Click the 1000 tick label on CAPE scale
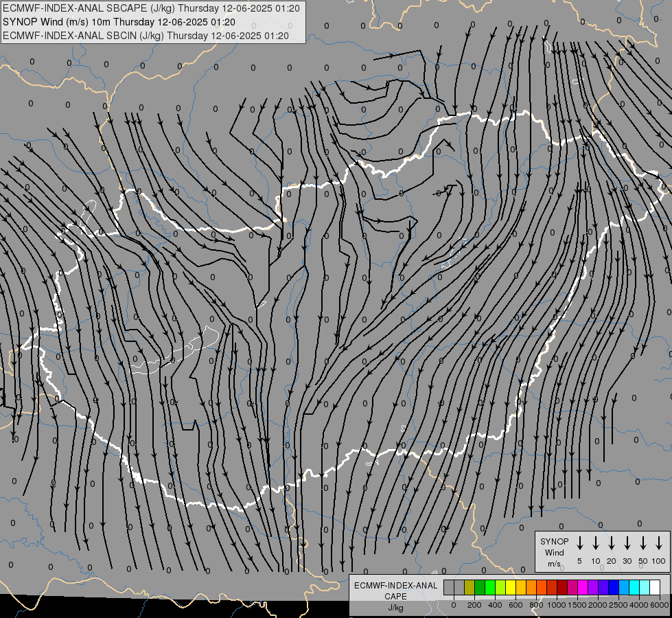The width and height of the screenshot is (672, 618). [557, 605]
